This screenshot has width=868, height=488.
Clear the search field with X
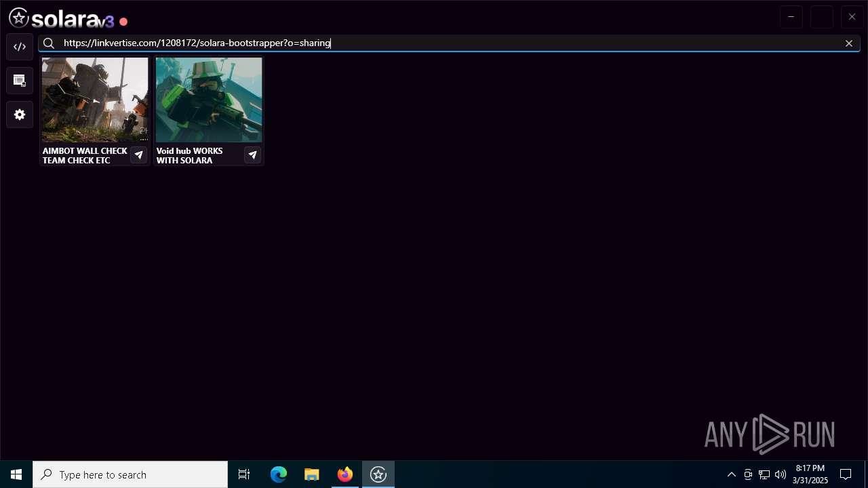(849, 43)
